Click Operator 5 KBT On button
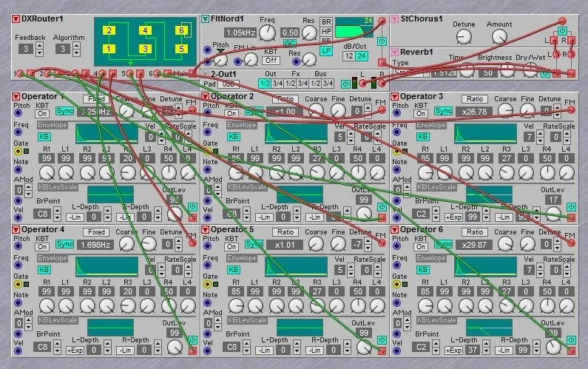 click(x=232, y=247)
